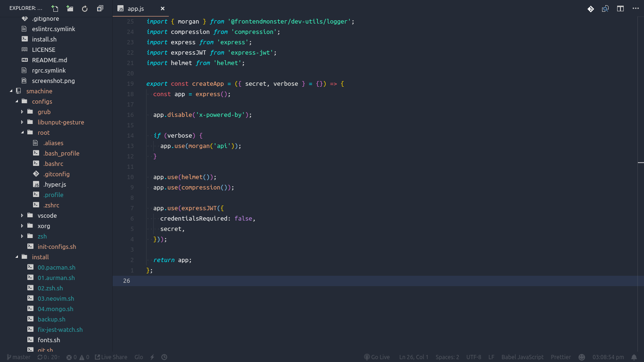Start a Live Share session
The width and height of the screenshot is (644, 362).
(111, 357)
